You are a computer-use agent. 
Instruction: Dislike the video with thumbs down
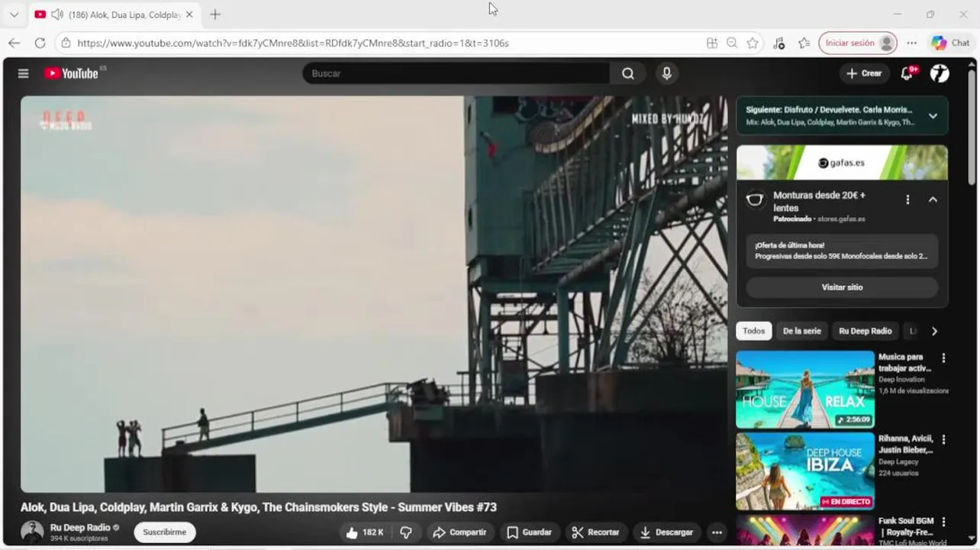pos(406,532)
